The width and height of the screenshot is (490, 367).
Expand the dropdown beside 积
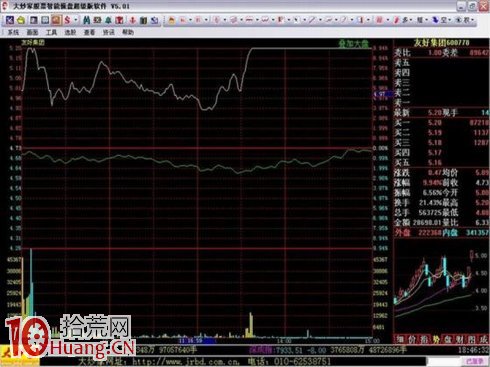point(473,20)
